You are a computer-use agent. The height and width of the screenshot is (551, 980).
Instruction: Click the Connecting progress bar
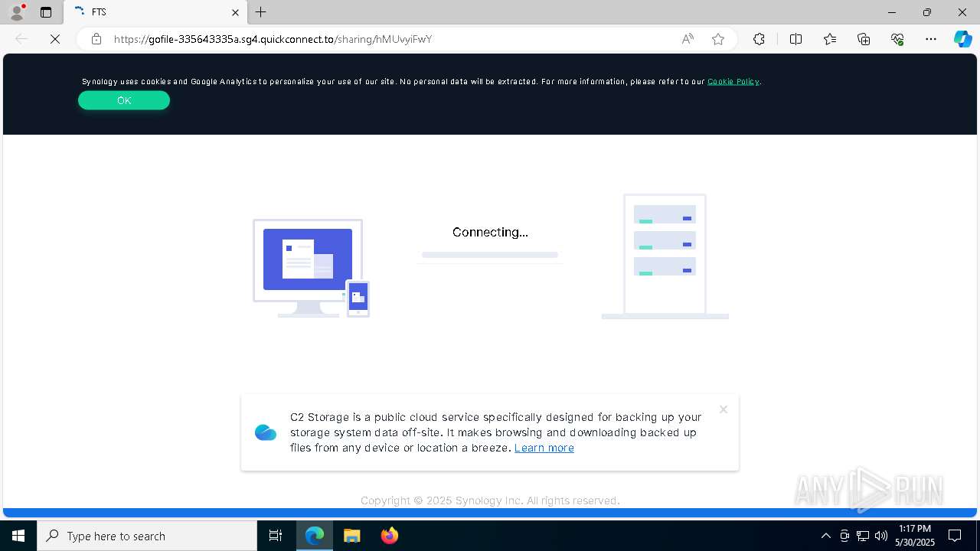(x=490, y=255)
